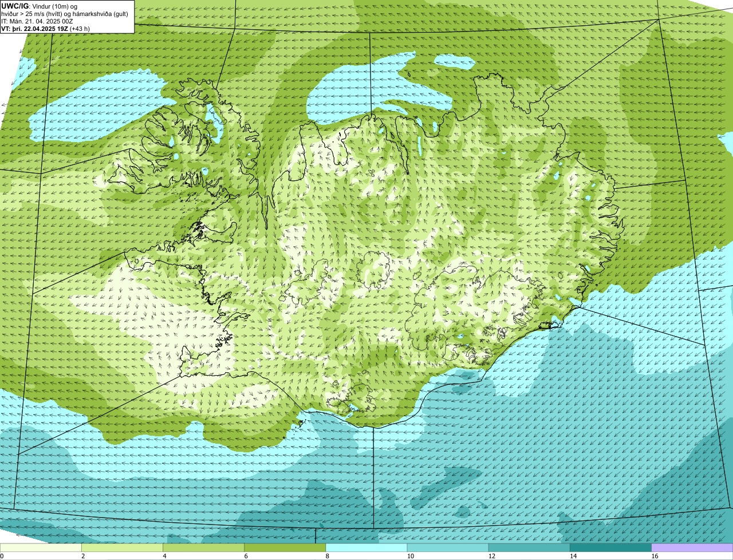
Task: Click the purple above-16 legend swatch
Action: 692,547
